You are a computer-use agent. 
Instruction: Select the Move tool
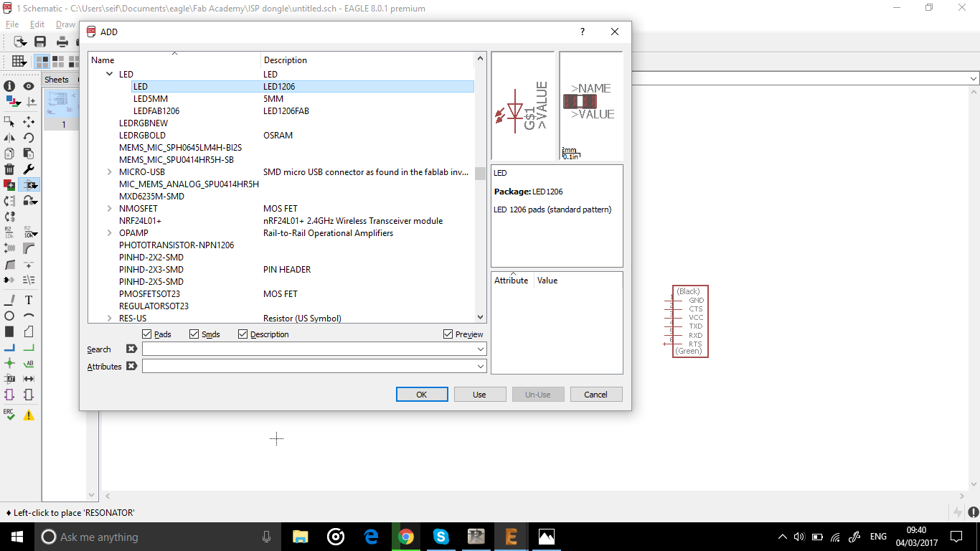coord(29,121)
